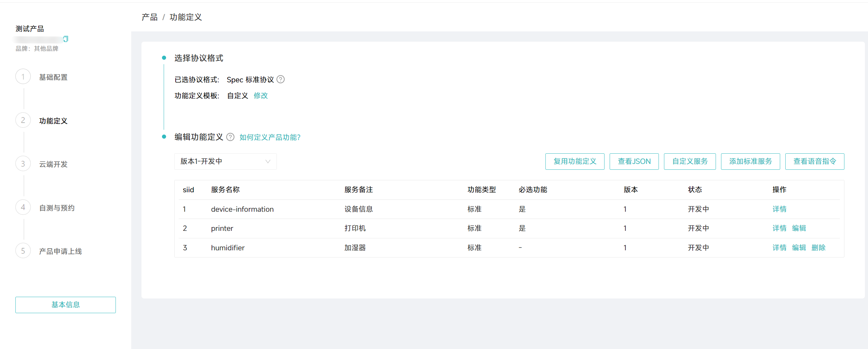The height and width of the screenshot is (349, 868).
Task: Click the 品牌: 其他品牌 label
Action: pyautogui.click(x=37, y=49)
